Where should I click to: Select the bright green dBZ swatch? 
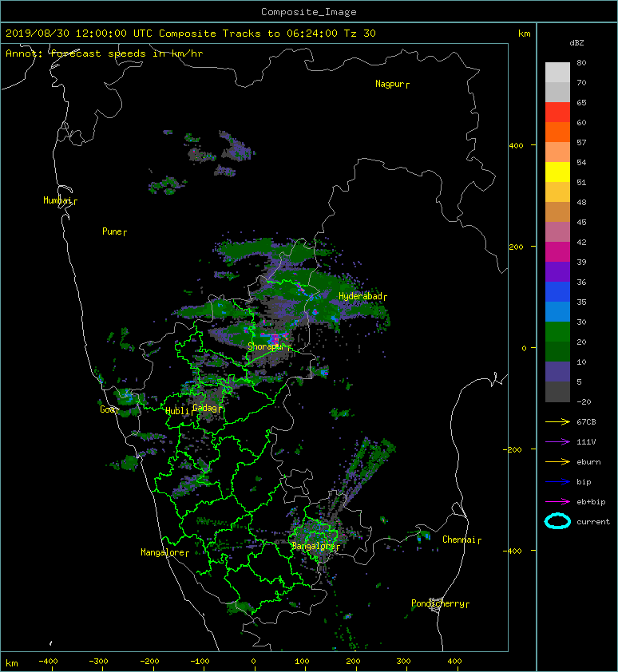tap(557, 331)
